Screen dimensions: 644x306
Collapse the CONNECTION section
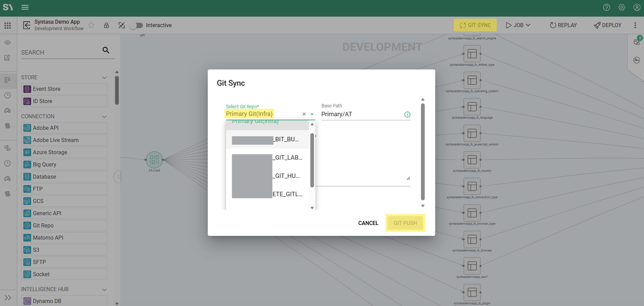click(104, 117)
